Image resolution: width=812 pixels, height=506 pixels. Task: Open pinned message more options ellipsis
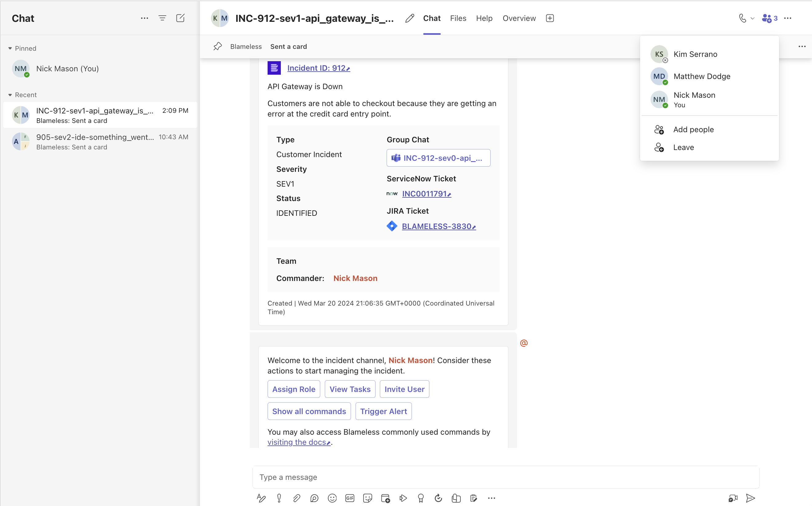click(x=802, y=46)
